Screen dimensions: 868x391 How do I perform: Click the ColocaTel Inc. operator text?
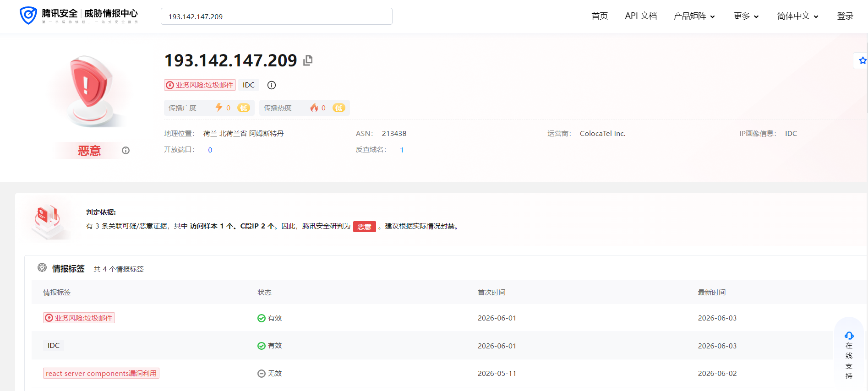point(602,134)
